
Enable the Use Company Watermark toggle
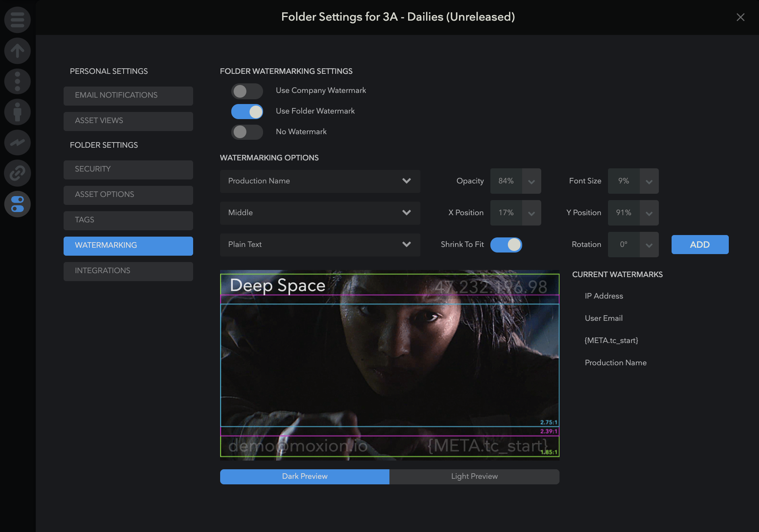tap(247, 91)
